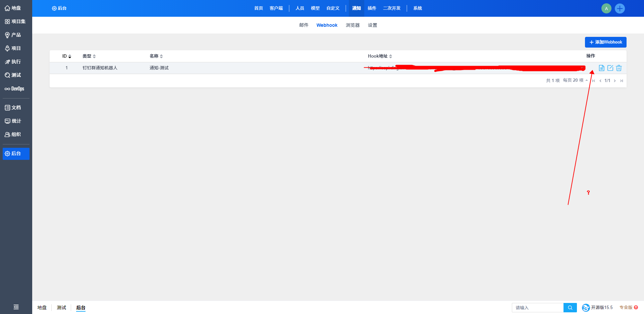Viewport: 644px width, 314px height.
Task: Open 系统 in the top navigation
Action: tap(418, 8)
